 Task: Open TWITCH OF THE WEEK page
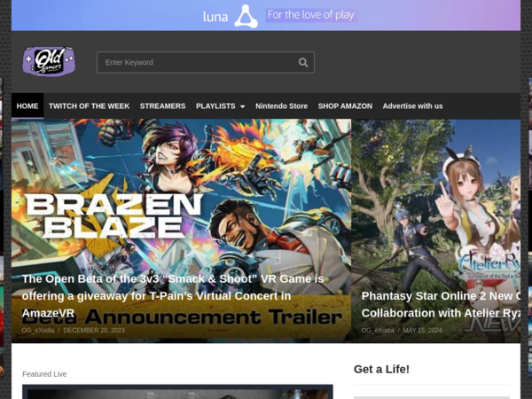click(89, 106)
